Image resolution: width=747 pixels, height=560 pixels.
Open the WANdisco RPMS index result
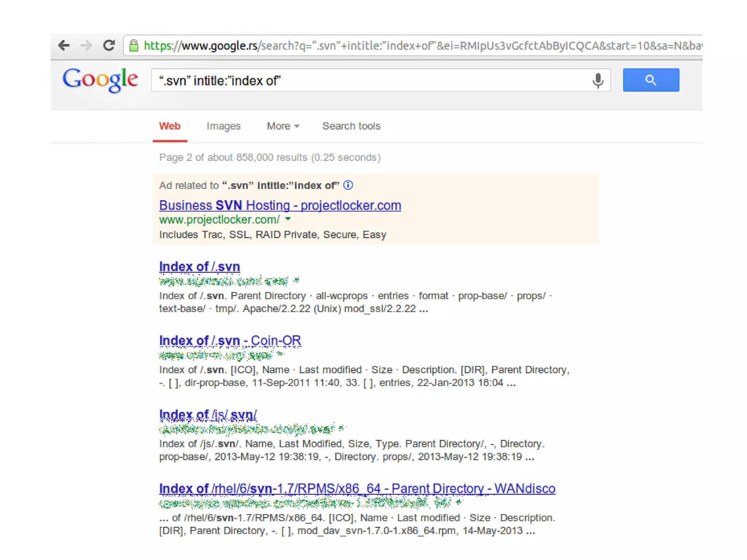357,488
